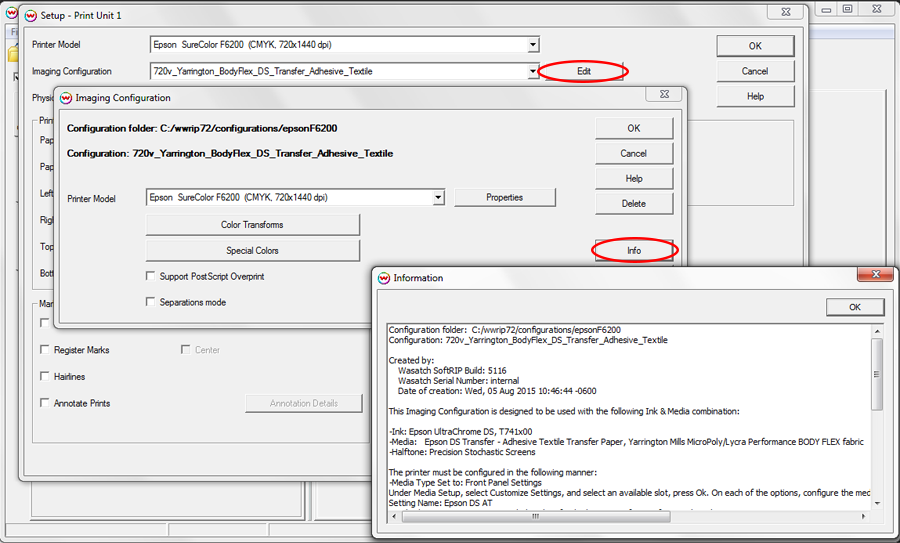Click 'Setting Name: Epson DS AT' line
The width and height of the screenshot is (900, 543).
[x=440, y=503]
